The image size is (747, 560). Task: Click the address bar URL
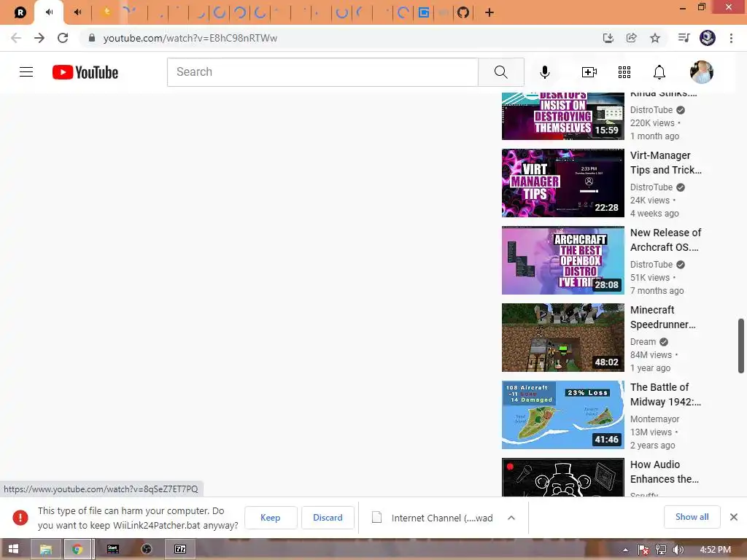pyautogui.click(x=190, y=38)
